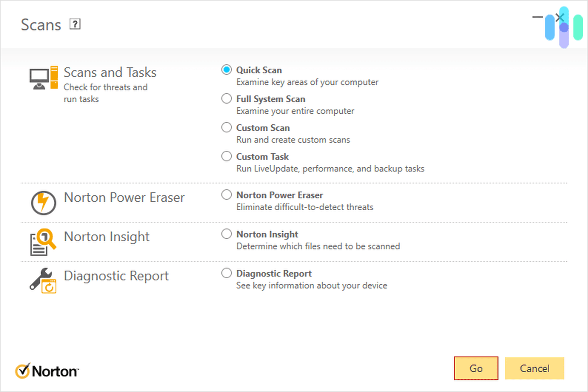The image size is (588, 392).
Task: Choose the Diagnostic Report option
Action: click(226, 273)
